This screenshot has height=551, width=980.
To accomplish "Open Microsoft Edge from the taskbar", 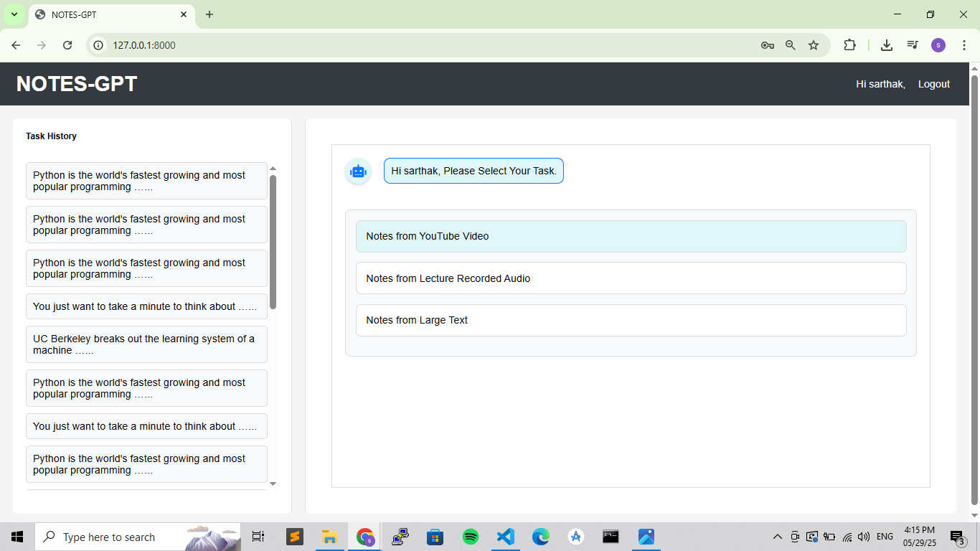I will coord(541,537).
